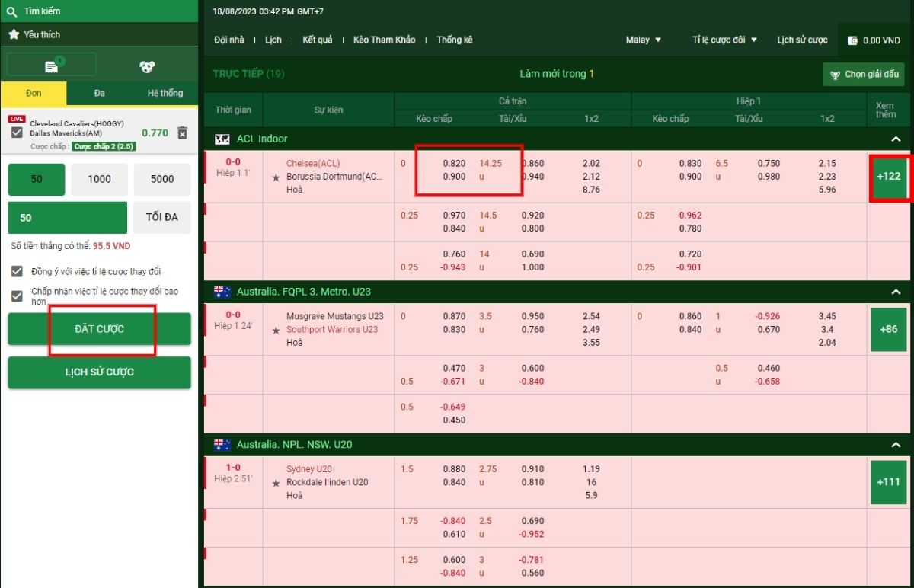The width and height of the screenshot is (914, 588).
Task: Click the stake amount input field
Action: click(x=67, y=217)
